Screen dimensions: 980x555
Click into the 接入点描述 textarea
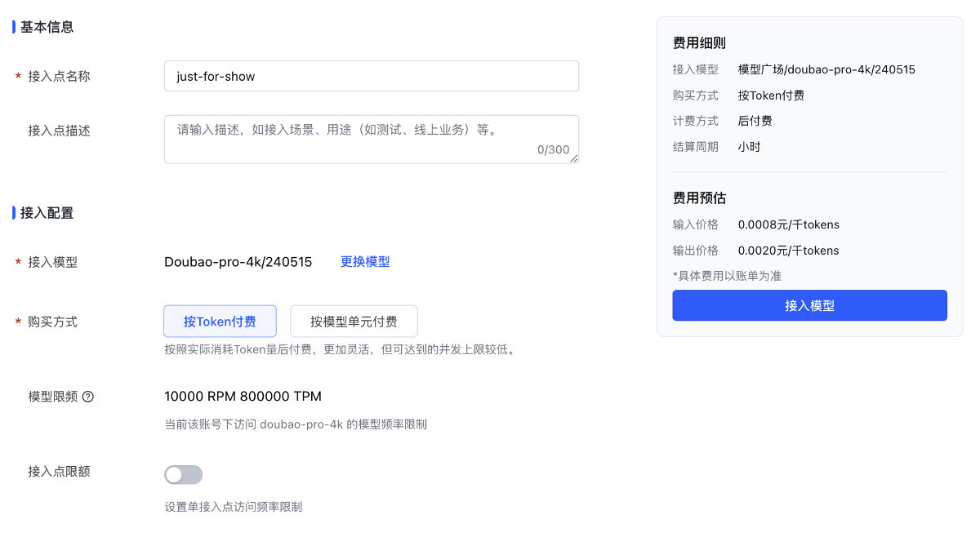pos(372,139)
